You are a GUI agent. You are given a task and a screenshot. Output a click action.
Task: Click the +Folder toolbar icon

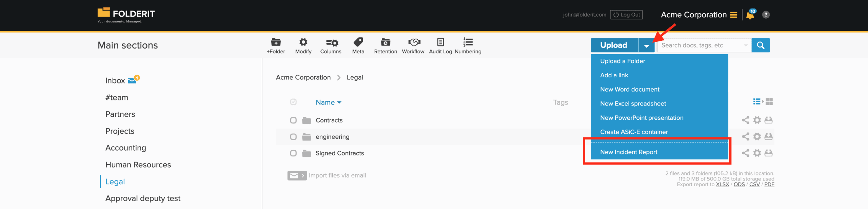coord(276,42)
